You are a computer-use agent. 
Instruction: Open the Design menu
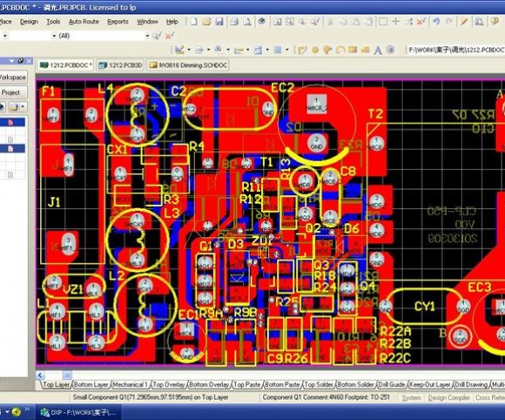[29, 22]
